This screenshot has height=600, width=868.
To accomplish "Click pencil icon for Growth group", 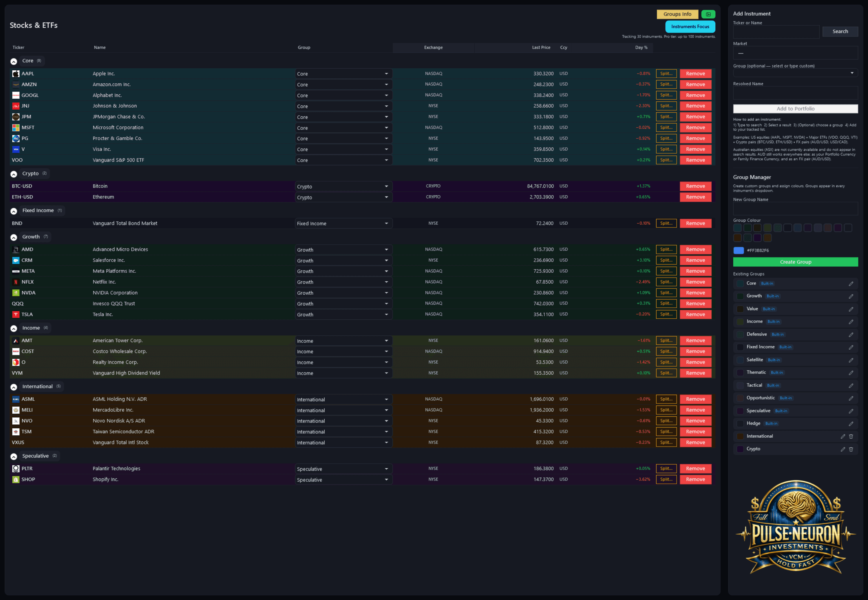I will 851,297.
